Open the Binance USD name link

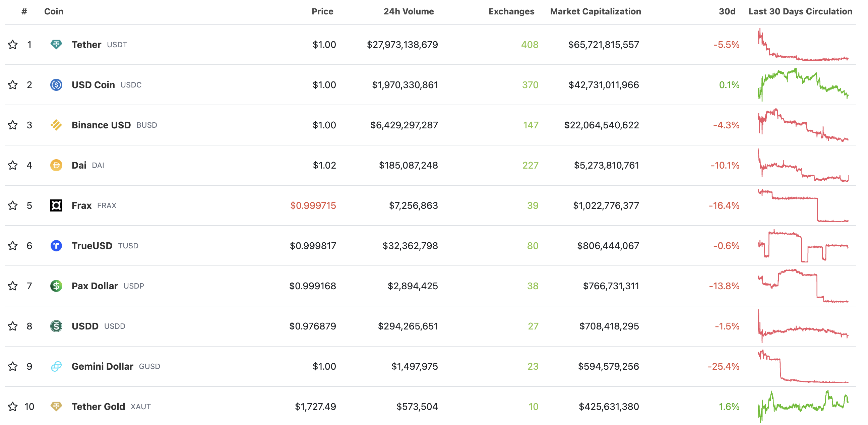[101, 125]
